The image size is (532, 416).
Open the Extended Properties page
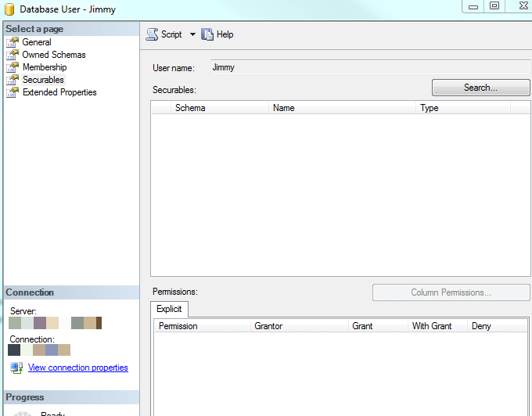59,92
